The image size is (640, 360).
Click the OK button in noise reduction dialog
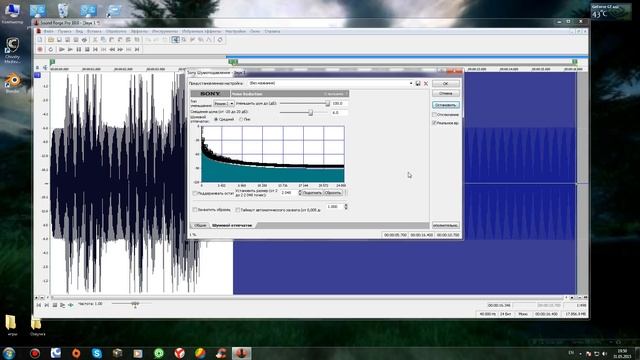[x=446, y=83]
